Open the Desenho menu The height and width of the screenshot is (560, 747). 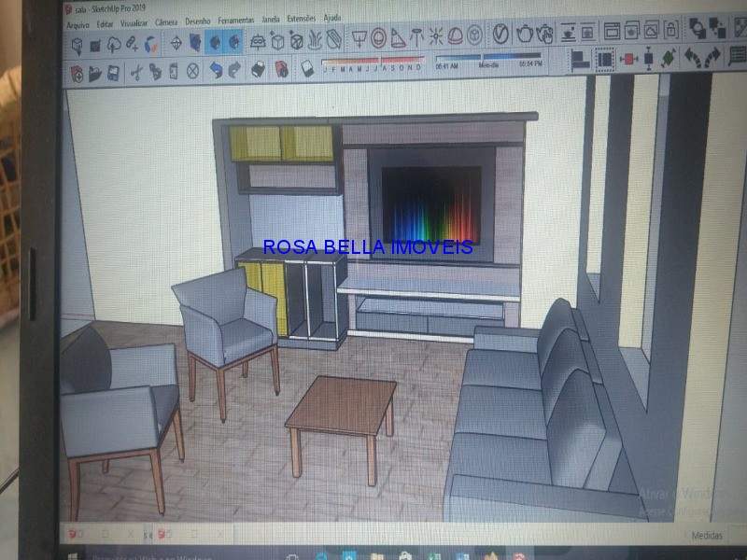point(198,21)
